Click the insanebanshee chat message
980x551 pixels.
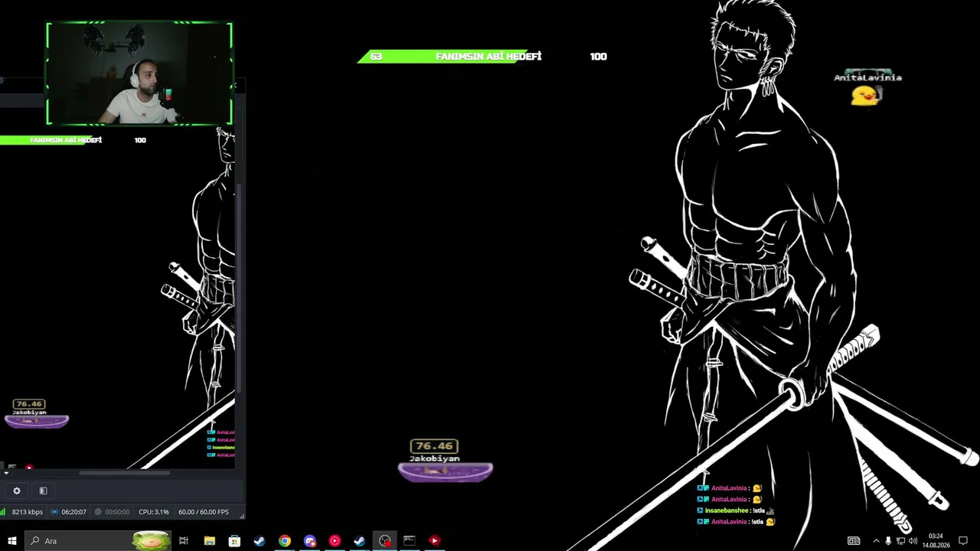coord(736,510)
